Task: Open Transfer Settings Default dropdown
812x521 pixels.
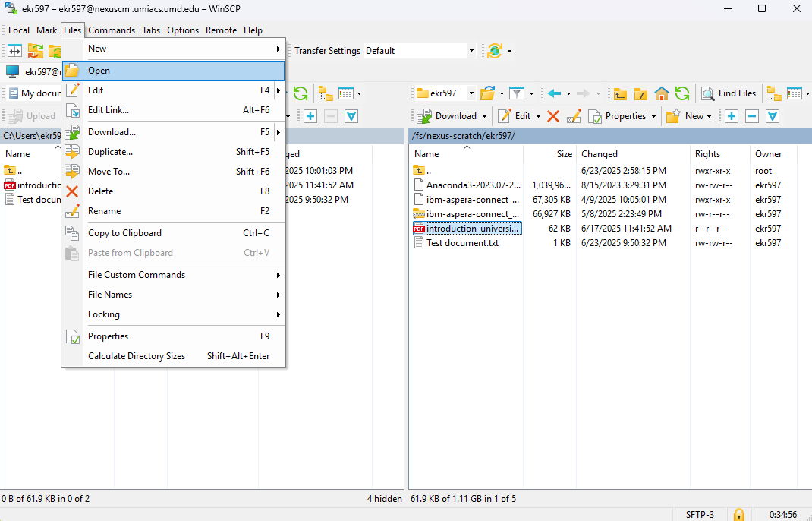Action: coord(471,51)
